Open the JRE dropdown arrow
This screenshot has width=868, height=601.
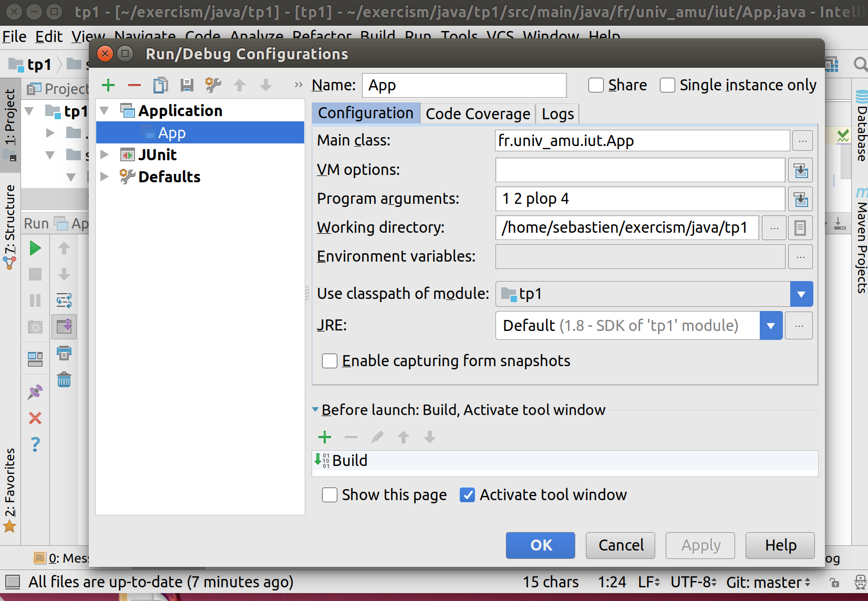[x=771, y=326]
